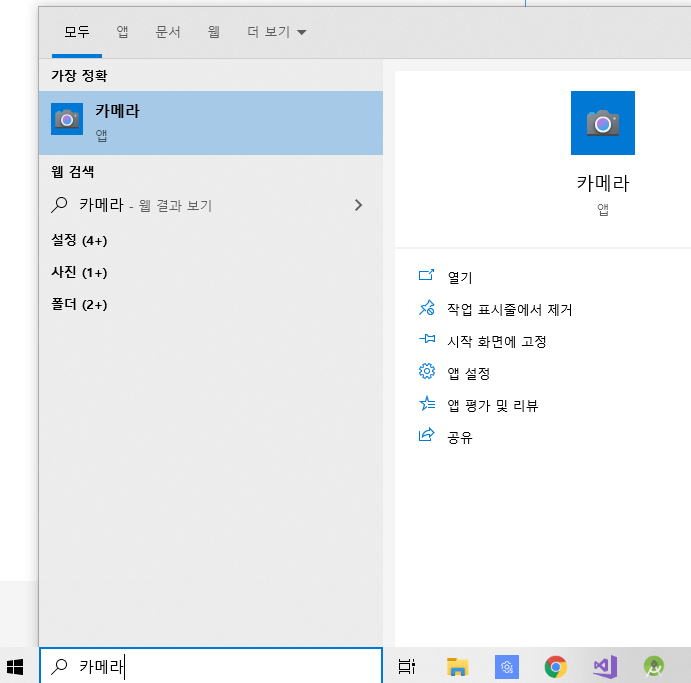The height and width of the screenshot is (683, 691).
Task: Open Task View from the taskbar
Action: pos(406,666)
